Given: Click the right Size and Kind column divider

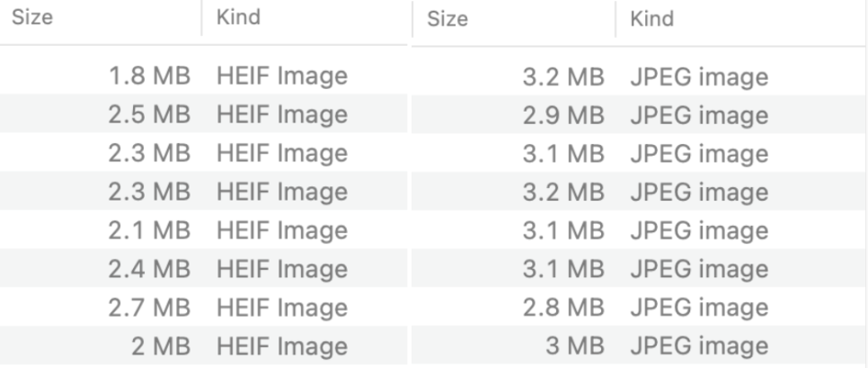Looking at the screenshot, I should (x=616, y=20).
